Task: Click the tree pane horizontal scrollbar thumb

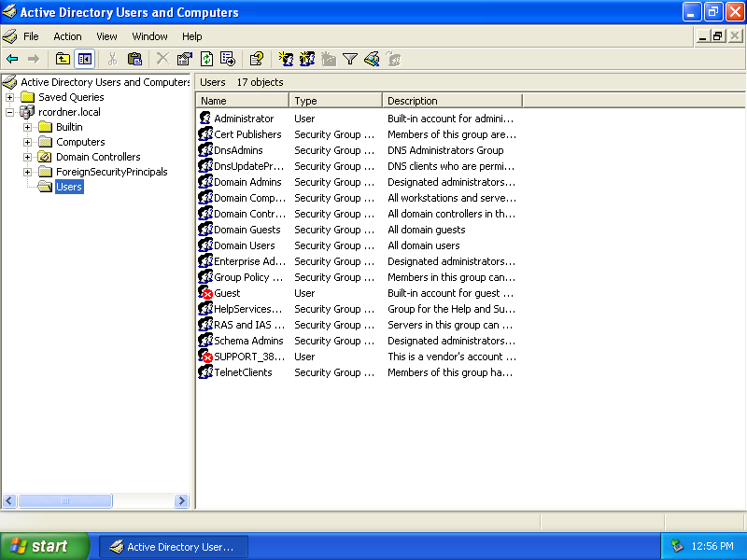Action: click(64, 501)
